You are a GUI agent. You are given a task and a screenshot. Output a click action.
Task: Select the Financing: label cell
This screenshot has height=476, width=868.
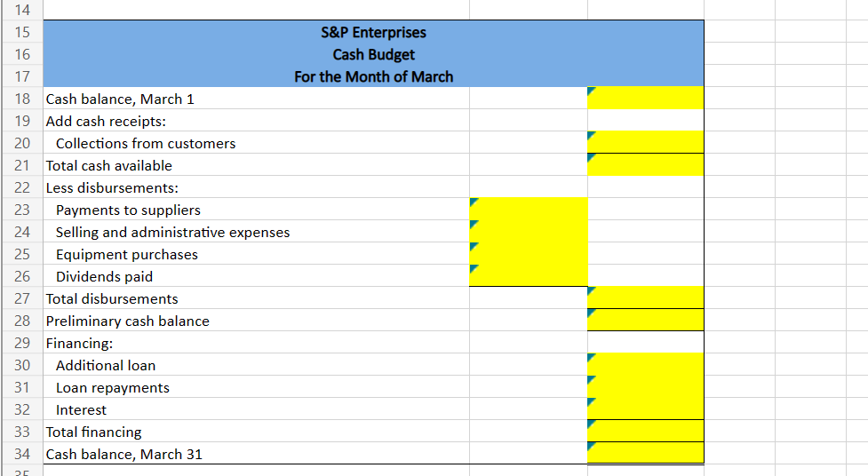tap(256, 343)
